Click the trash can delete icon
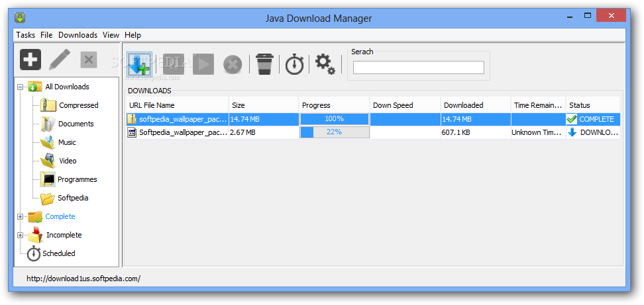644x305 pixels. (265, 64)
